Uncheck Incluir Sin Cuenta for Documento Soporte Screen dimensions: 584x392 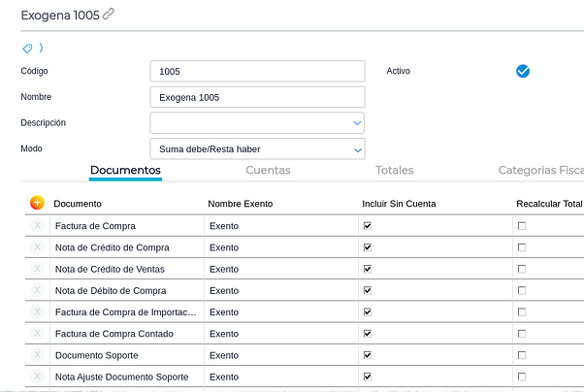coord(368,355)
